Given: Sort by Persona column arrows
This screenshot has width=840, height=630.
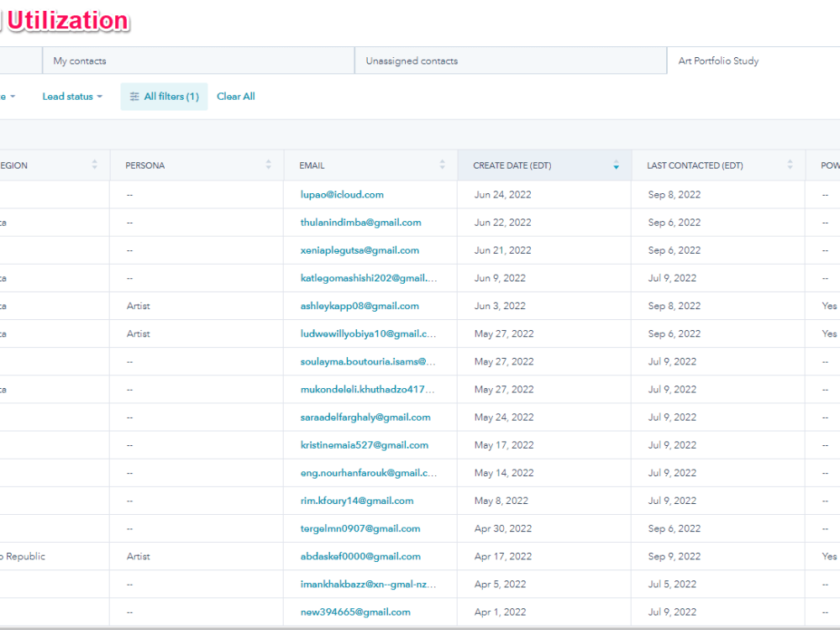Looking at the screenshot, I should pyautogui.click(x=269, y=165).
